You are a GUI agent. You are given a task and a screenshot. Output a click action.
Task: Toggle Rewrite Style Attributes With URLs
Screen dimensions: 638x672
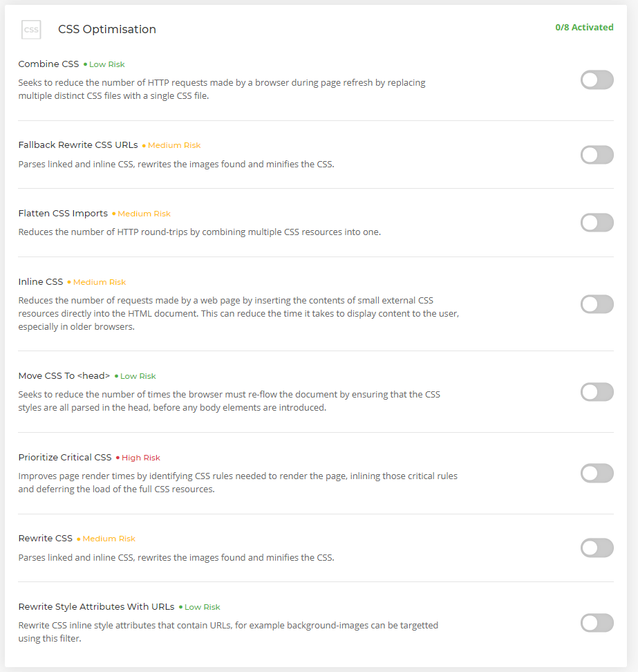point(597,623)
